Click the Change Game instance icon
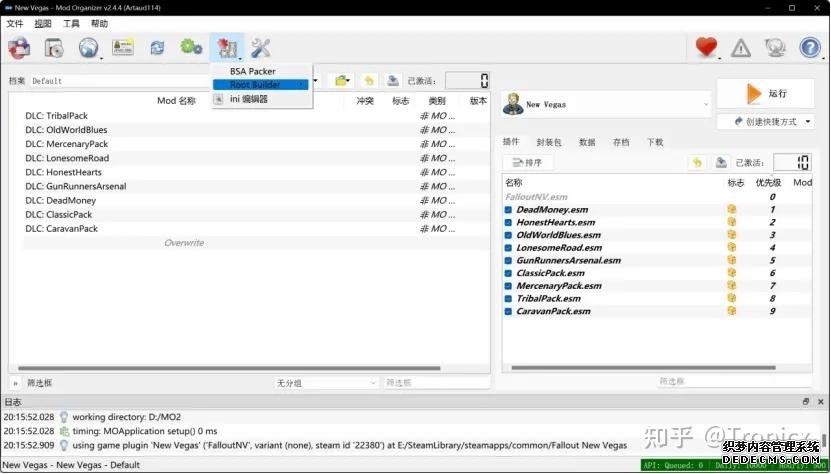831x474 pixels. pos(20,47)
